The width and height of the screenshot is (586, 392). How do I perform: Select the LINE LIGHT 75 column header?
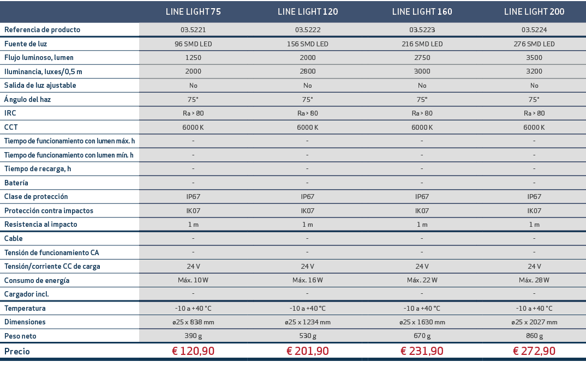193,11
